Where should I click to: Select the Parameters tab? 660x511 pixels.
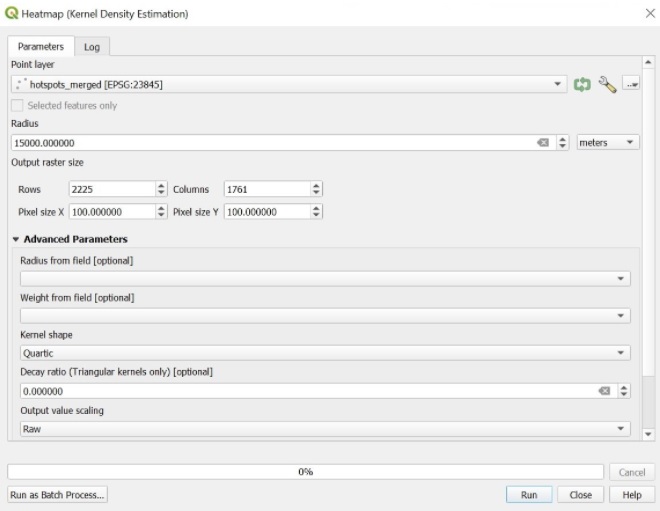pyautogui.click(x=41, y=47)
